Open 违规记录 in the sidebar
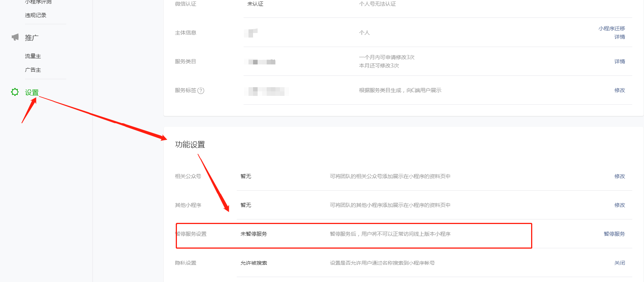This screenshot has height=282, width=644. coord(36,15)
